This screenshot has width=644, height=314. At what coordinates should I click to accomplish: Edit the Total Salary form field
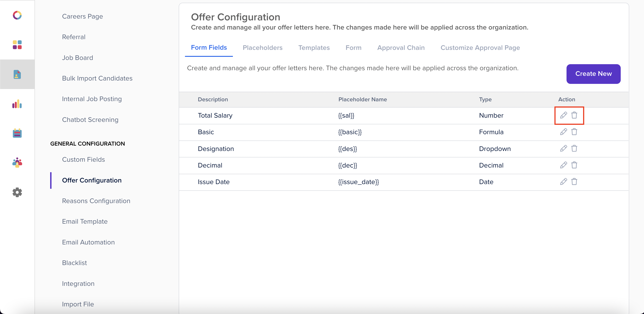pos(563,115)
